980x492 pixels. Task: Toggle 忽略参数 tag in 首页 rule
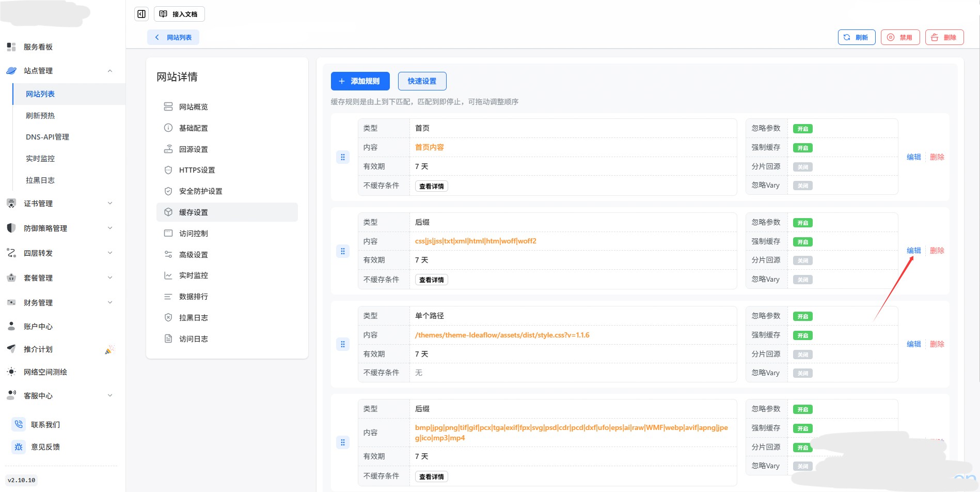[802, 129]
